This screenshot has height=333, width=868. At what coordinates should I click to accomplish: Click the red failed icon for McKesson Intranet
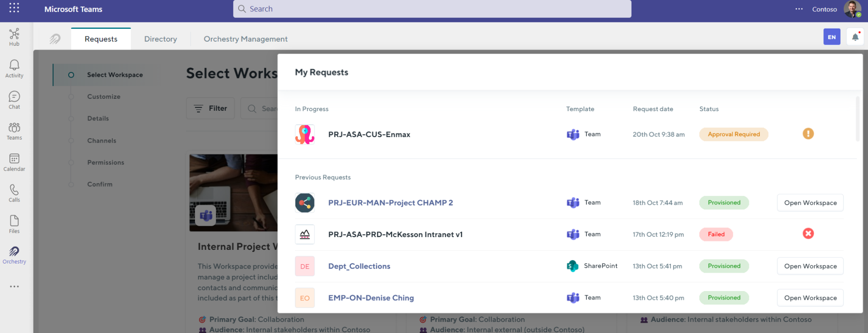coord(808,234)
